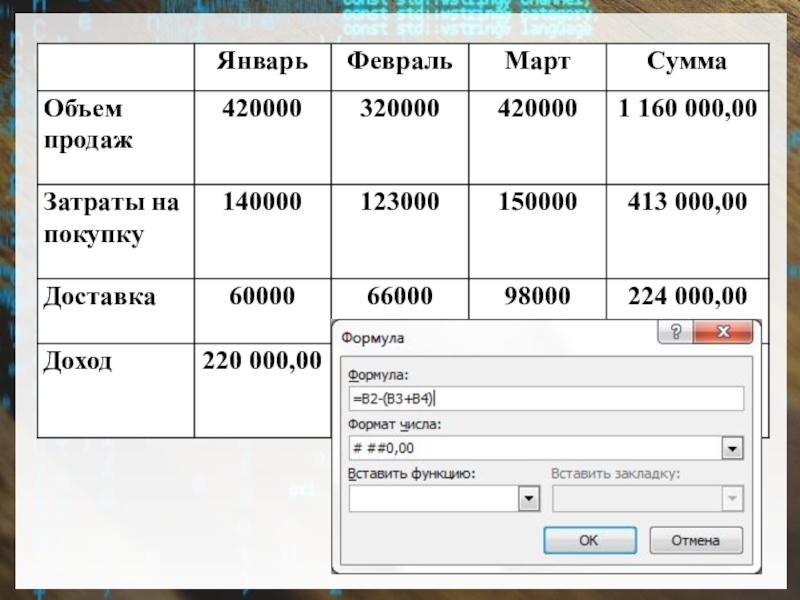The width and height of the screenshot is (800, 600).
Task: Click the 123000 cell
Action: 400,232
